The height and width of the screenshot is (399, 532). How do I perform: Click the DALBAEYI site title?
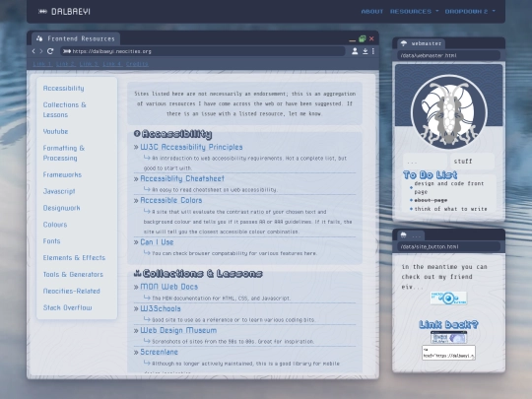click(x=71, y=12)
